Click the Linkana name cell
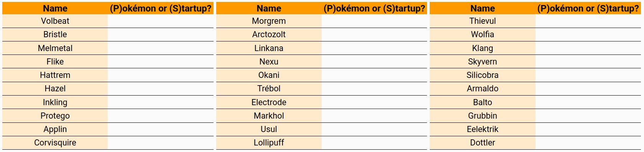 tap(269, 48)
